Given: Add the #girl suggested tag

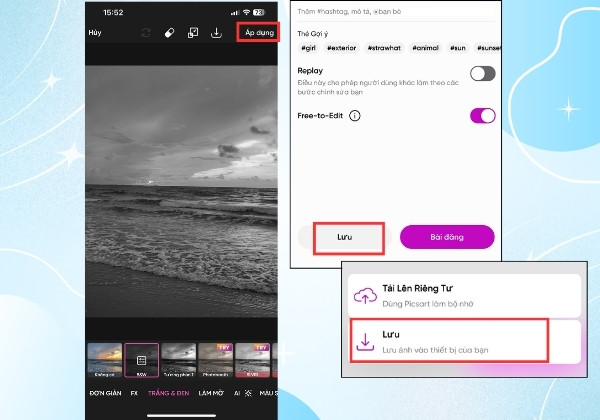Looking at the screenshot, I should tap(308, 48).
